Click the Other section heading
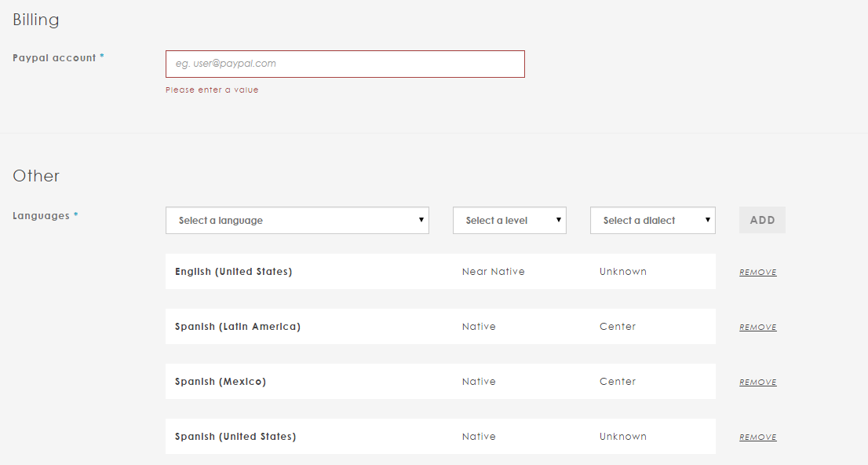 tap(36, 176)
